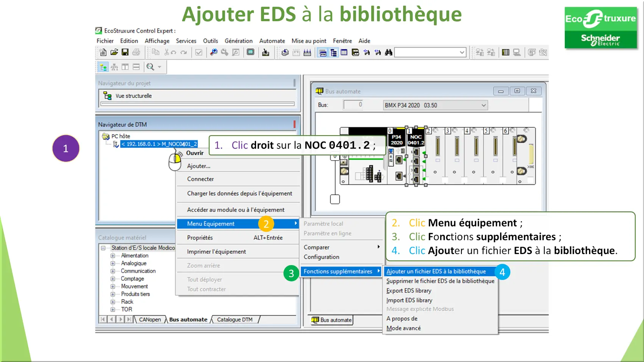Viewport: 644px width, 362px height.
Task: Click the Save floppy disk icon
Action: 125,52
